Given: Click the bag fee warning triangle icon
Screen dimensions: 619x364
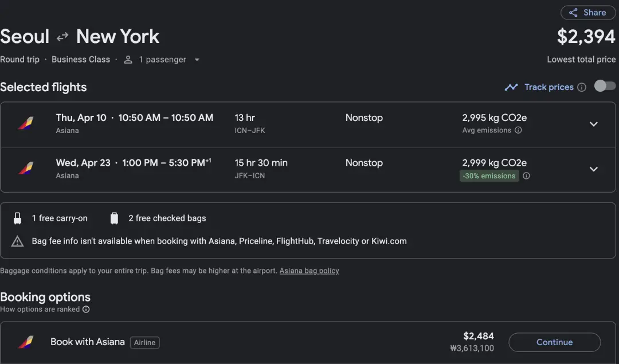Looking at the screenshot, I should pos(17,241).
